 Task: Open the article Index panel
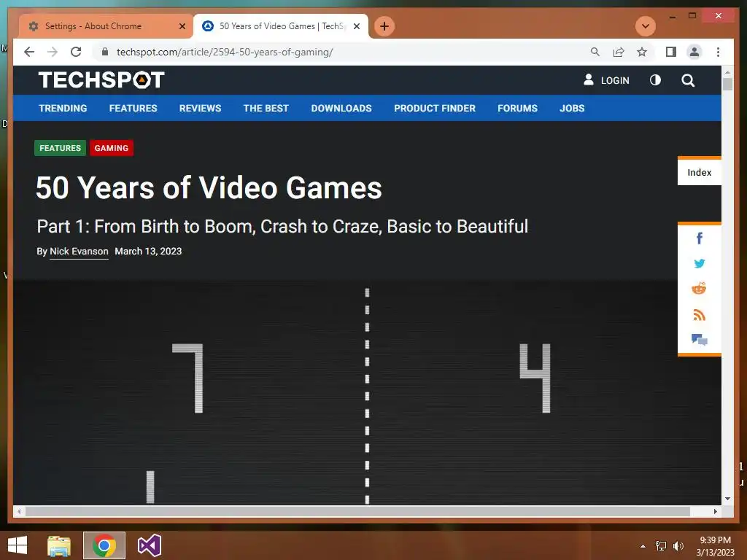700,172
